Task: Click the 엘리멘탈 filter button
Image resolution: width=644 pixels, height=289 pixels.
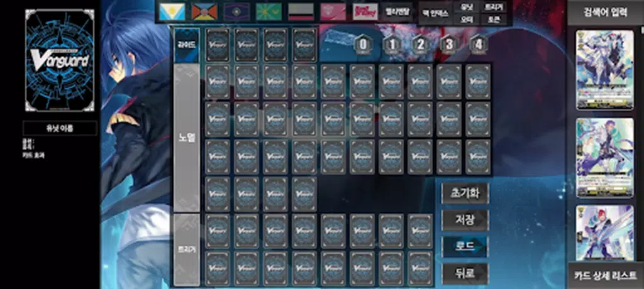Action: 397,11
